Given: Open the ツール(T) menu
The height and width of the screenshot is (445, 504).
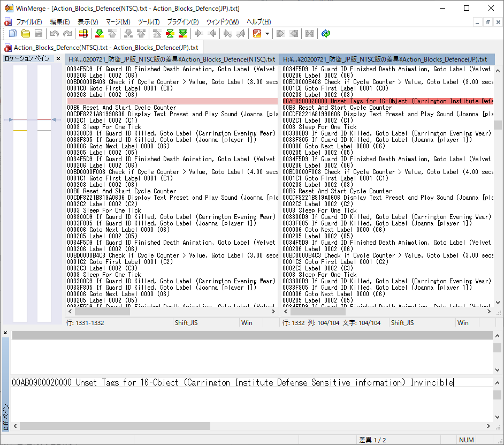Looking at the screenshot, I should pos(148,22).
